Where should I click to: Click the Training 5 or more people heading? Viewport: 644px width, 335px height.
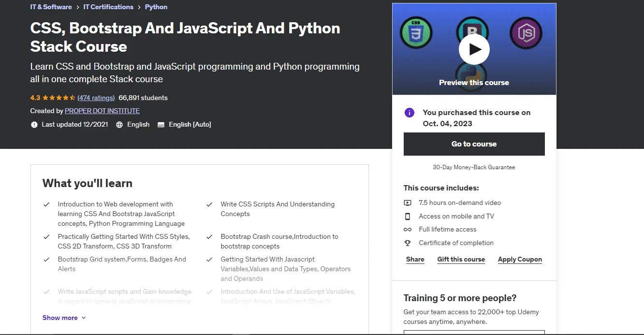pyautogui.click(x=460, y=298)
